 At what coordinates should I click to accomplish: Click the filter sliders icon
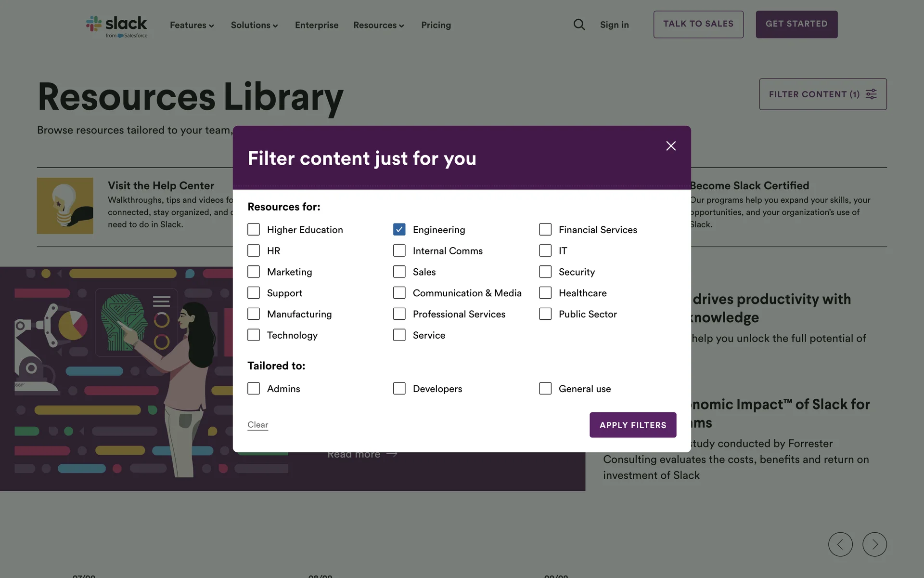click(871, 94)
